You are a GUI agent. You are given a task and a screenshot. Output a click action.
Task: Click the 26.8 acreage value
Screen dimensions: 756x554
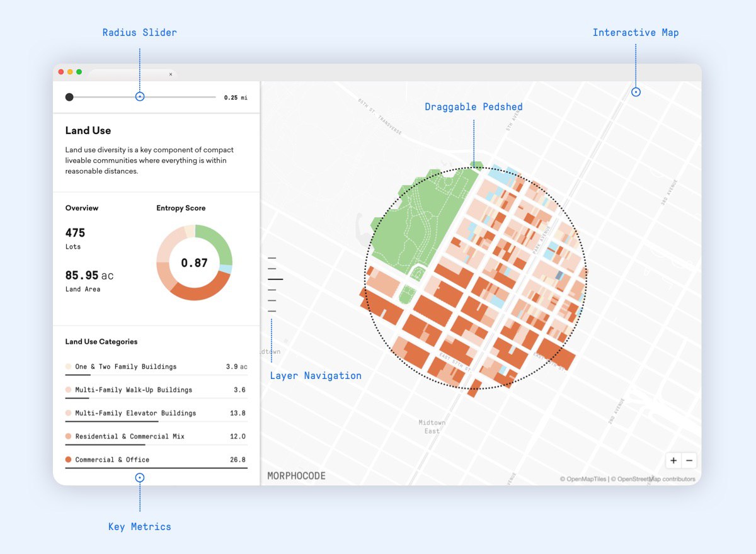238,460
